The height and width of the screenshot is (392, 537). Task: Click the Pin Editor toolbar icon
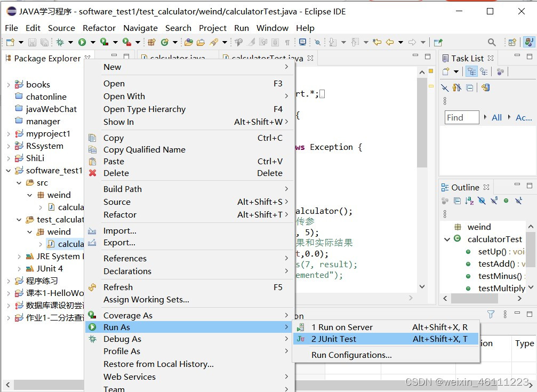point(438,42)
